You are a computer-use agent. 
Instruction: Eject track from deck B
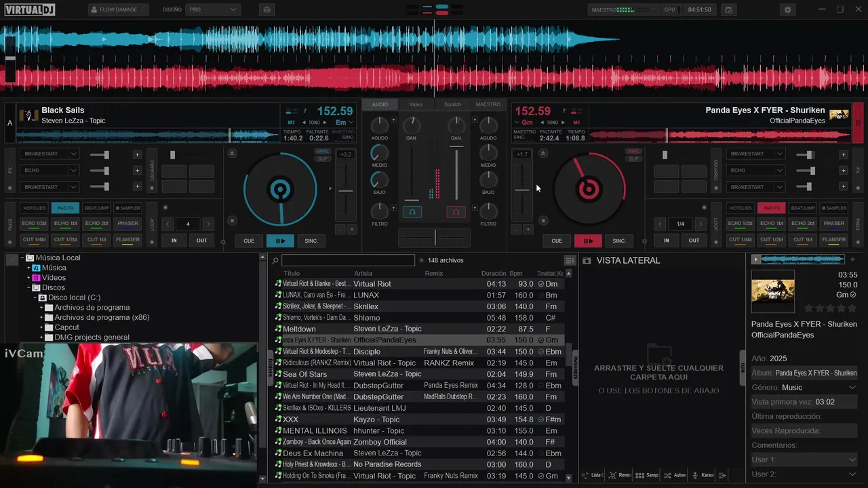(x=542, y=153)
